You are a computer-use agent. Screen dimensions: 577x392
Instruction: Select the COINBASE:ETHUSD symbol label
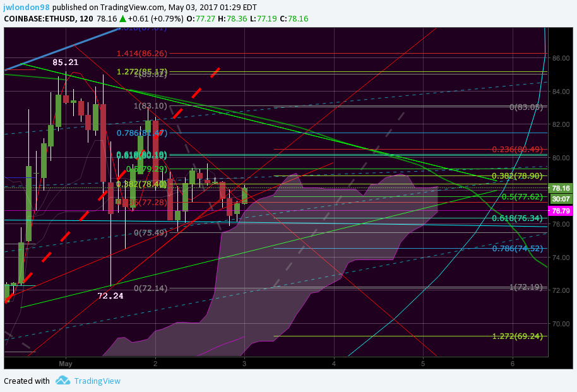point(39,19)
